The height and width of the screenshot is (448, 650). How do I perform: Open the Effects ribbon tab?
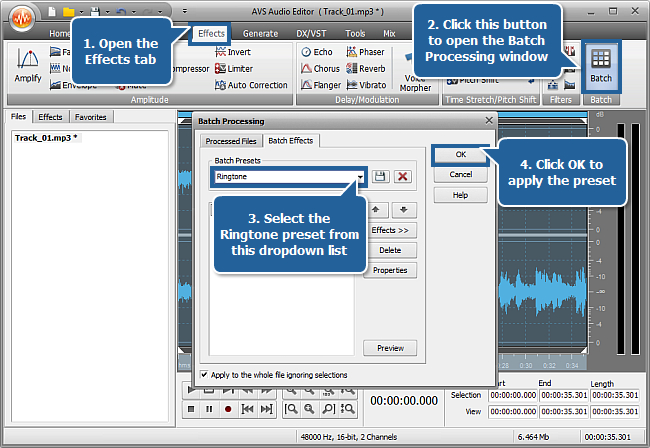tap(211, 33)
